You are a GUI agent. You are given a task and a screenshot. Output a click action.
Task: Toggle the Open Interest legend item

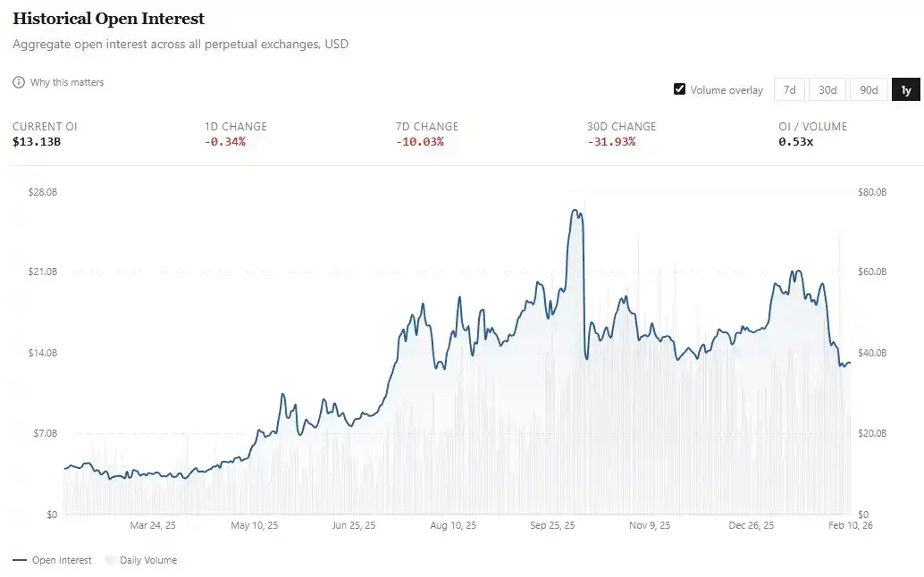[62, 560]
